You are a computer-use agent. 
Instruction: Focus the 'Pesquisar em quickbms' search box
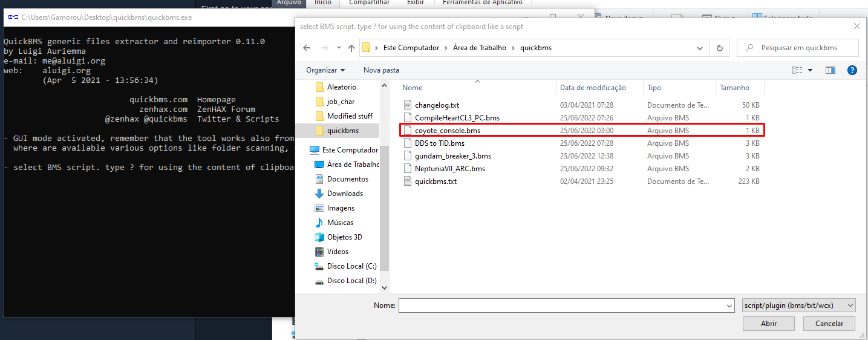pos(798,48)
